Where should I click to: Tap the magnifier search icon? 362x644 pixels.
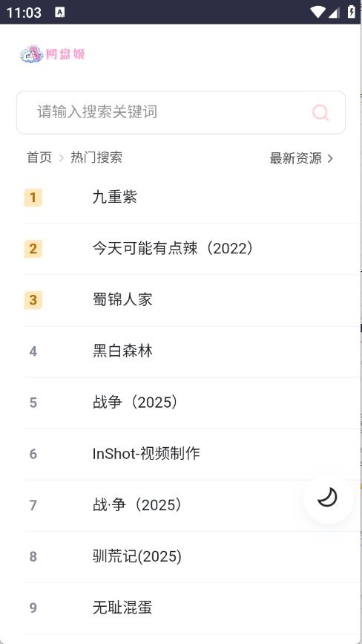tap(320, 113)
